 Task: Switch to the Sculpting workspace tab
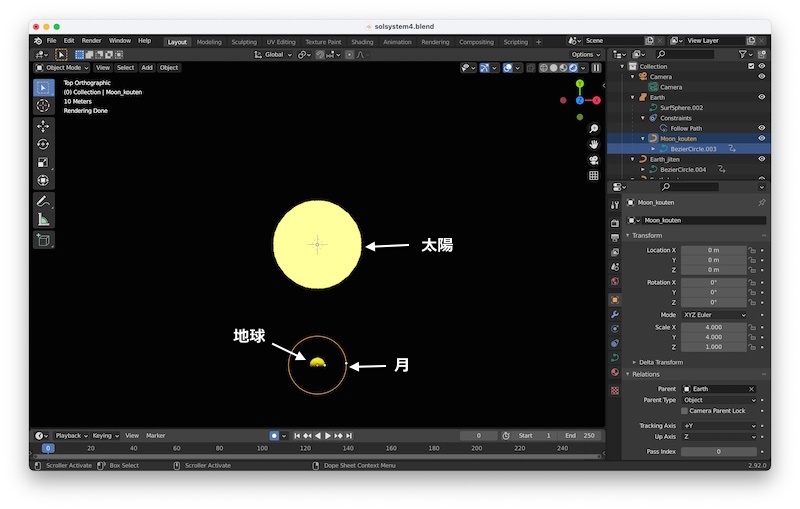243,42
